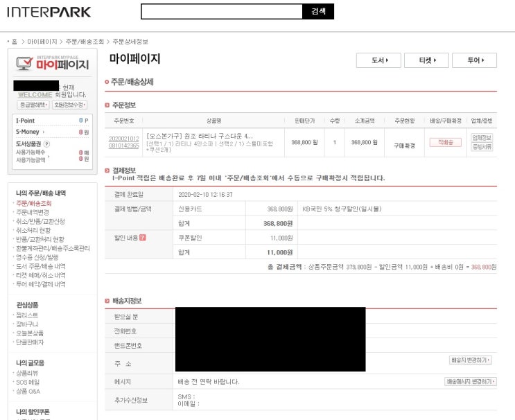Open product name 오스본가구 라티나 link

click(200, 136)
